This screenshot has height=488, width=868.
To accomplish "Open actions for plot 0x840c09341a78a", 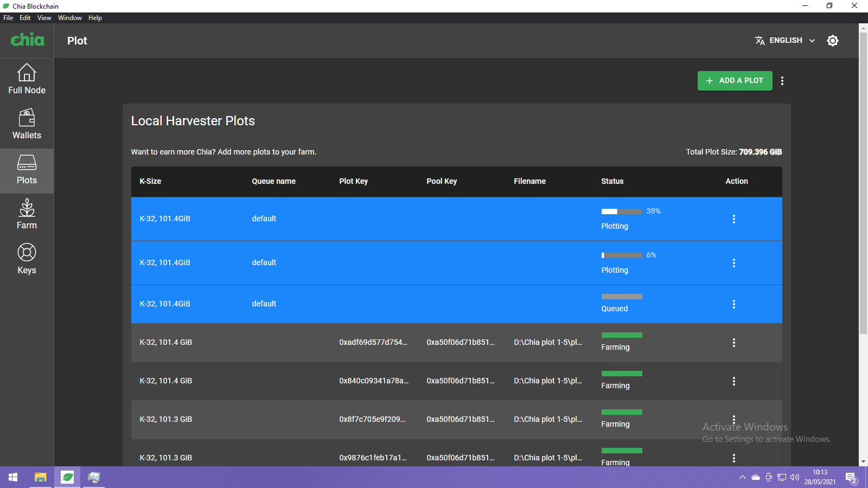I will [x=734, y=381].
